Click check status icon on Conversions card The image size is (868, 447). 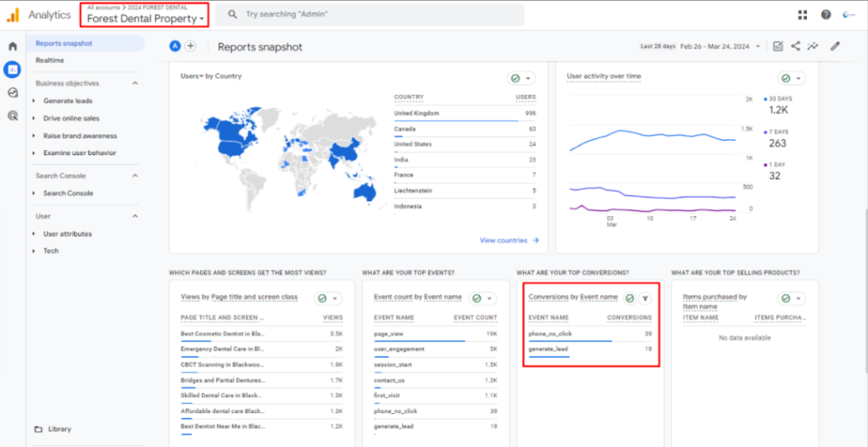pyautogui.click(x=630, y=298)
